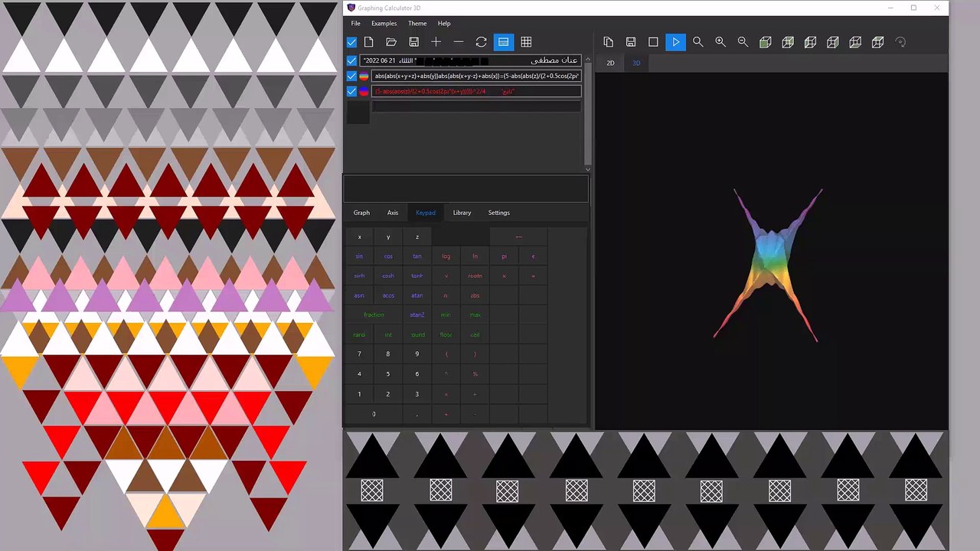Toggle visibility checkbox of the red equation
980x551 pixels.
(x=352, y=91)
